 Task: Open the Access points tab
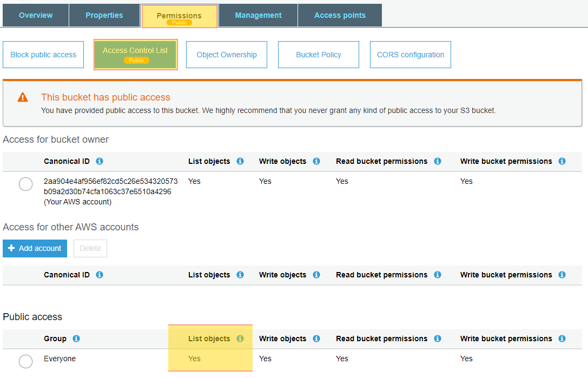click(340, 15)
